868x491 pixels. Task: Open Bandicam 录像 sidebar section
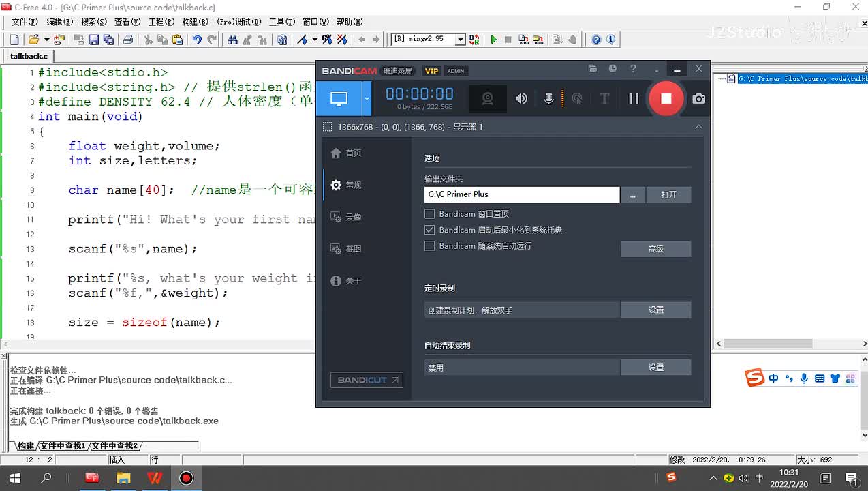pyautogui.click(x=346, y=218)
